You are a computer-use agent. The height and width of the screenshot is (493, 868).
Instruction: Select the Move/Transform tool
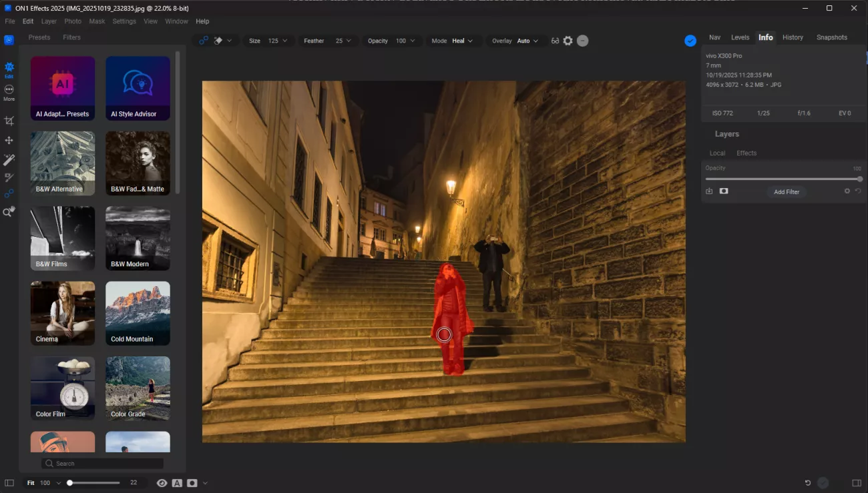point(9,141)
